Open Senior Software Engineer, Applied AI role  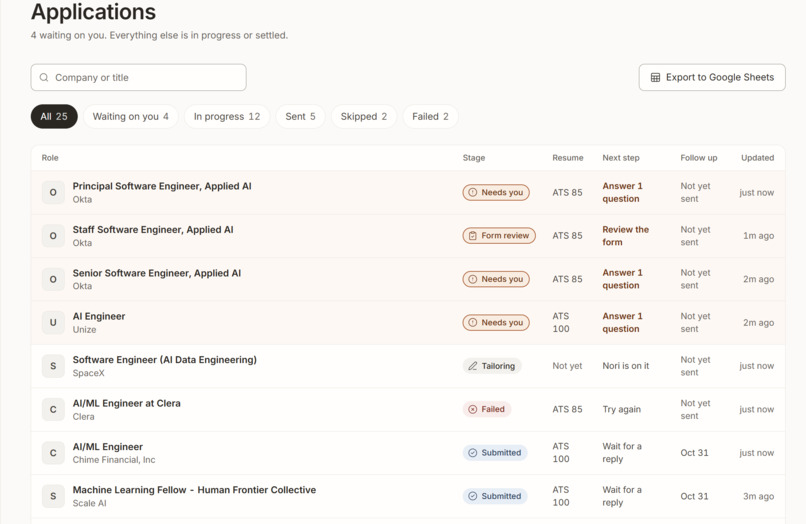click(x=157, y=273)
